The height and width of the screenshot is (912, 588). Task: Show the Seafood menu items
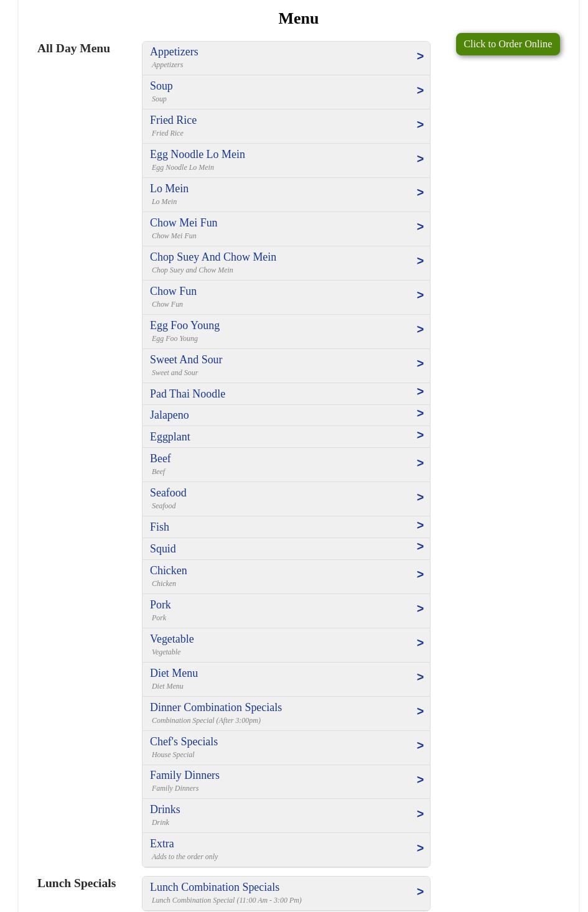click(168, 493)
